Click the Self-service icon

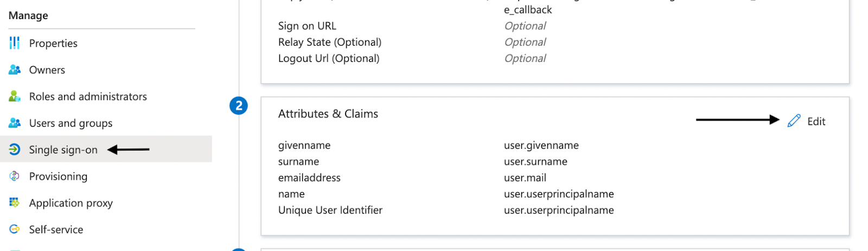pyautogui.click(x=15, y=229)
